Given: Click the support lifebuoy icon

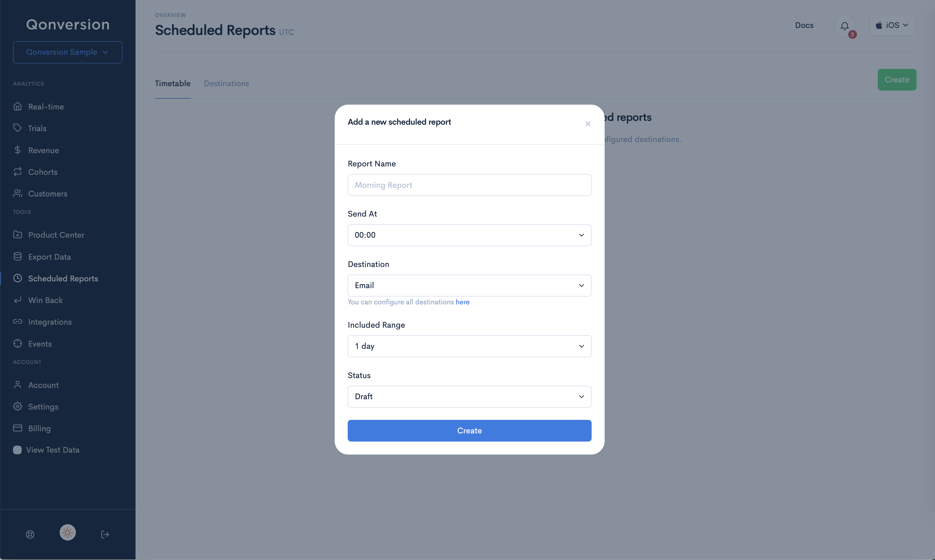Looking at the screenshot, I should click(x=30, y=534).
